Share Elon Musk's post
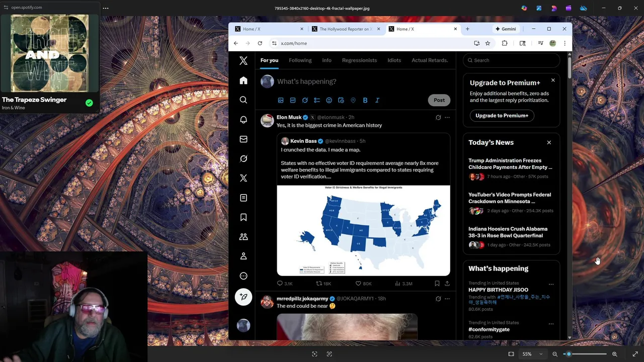This screenshot has width=644, height=362. coord(447,284)
